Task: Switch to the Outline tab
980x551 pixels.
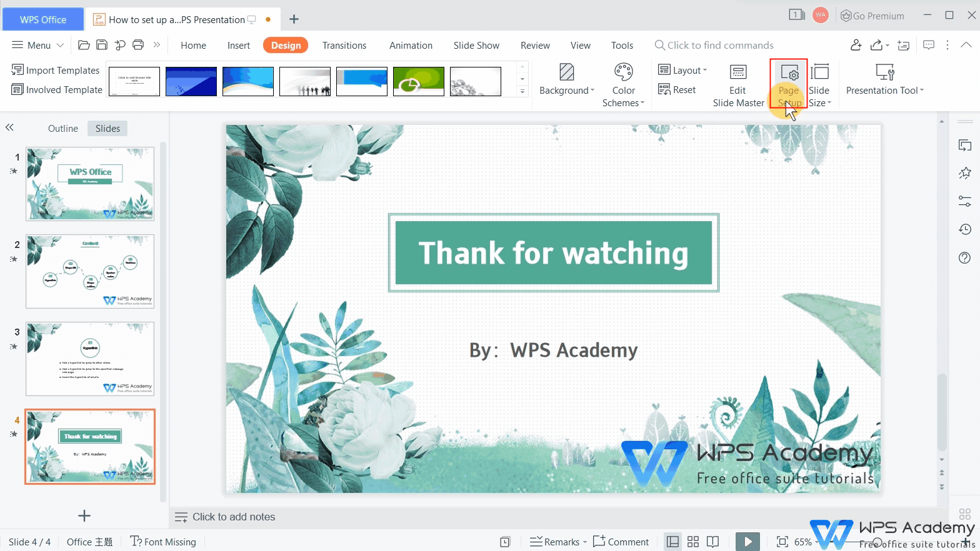Action: (x=63, y=128)
